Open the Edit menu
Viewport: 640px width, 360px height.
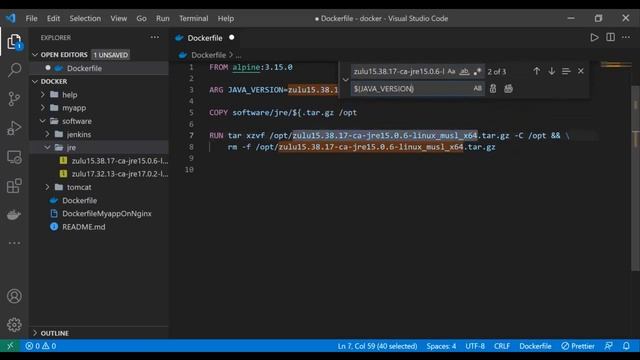click(53, 18)
